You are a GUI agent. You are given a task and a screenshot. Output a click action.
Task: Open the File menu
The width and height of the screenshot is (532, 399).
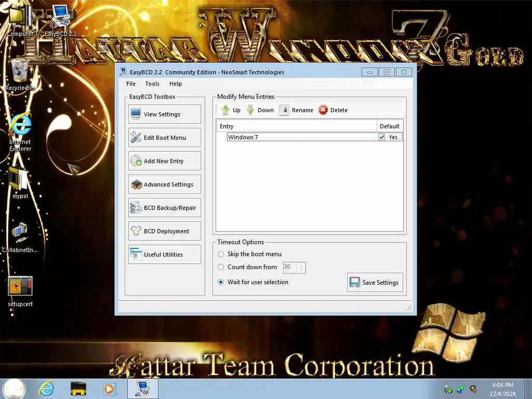click(131, 84)
